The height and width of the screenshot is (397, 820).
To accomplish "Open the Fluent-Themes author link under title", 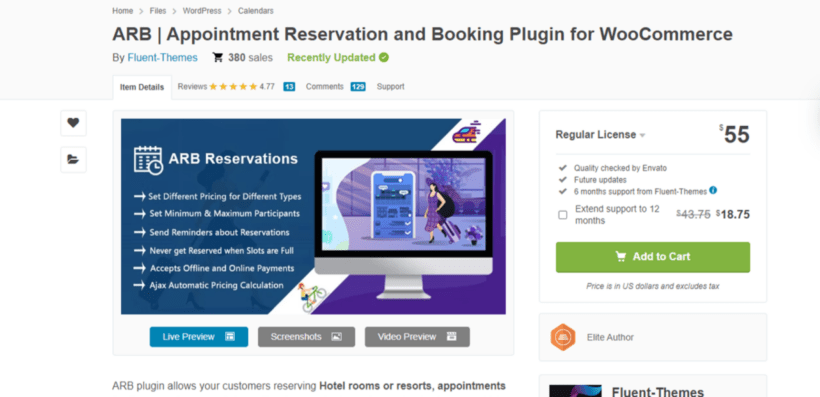I will (163, 58).
